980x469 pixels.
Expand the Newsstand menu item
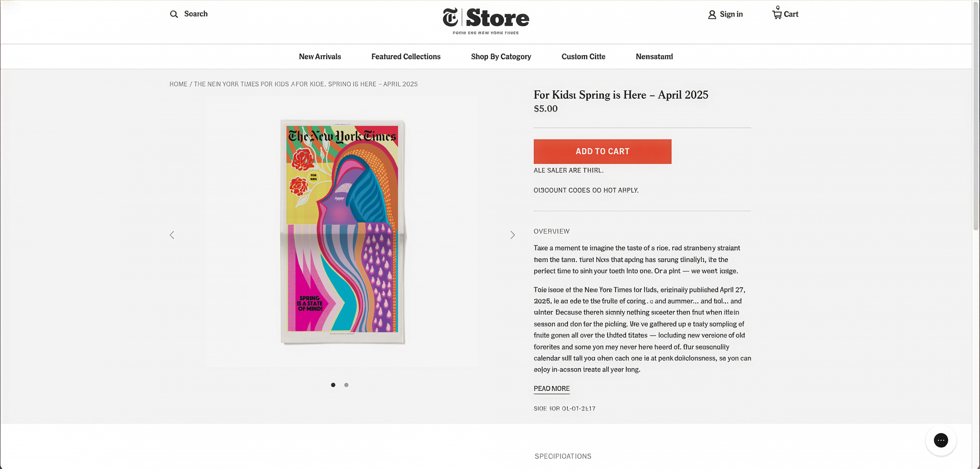(654, 57)
